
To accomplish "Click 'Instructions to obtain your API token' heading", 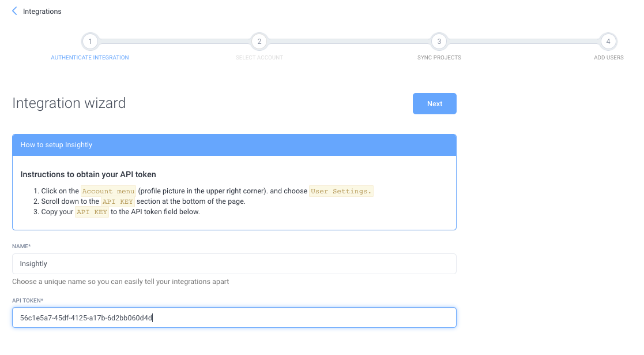I will coord(88,174).
